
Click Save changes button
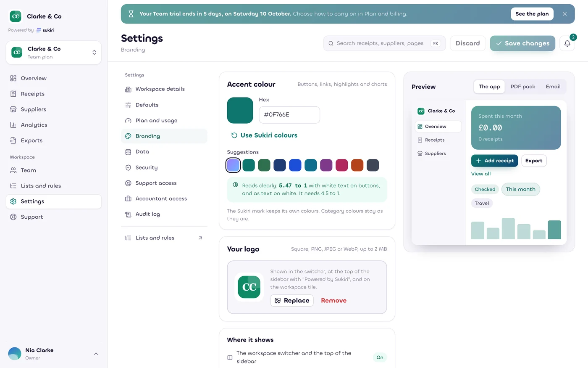coord(522,43)
